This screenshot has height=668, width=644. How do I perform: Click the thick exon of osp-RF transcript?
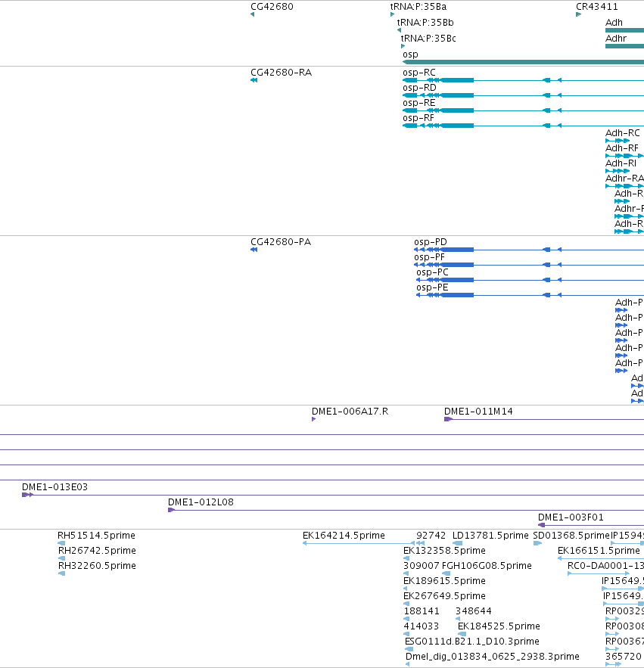point(457,126)
